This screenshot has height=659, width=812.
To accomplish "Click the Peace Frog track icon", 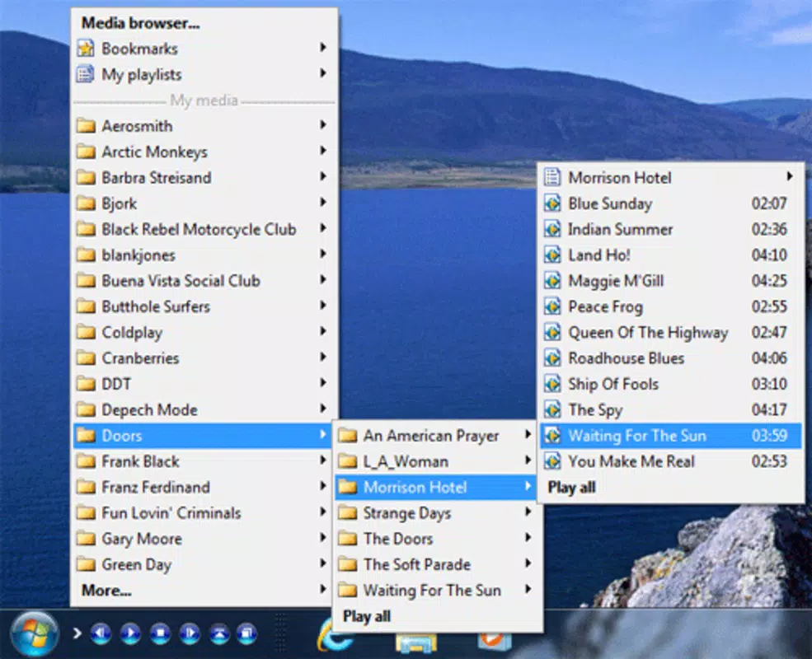I will tap(552, 306).
